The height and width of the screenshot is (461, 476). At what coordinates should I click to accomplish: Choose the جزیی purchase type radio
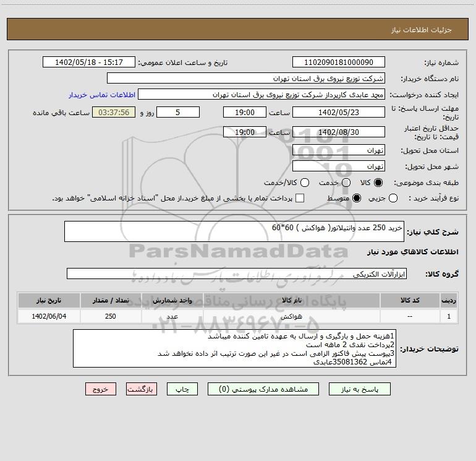coord(393,198)
